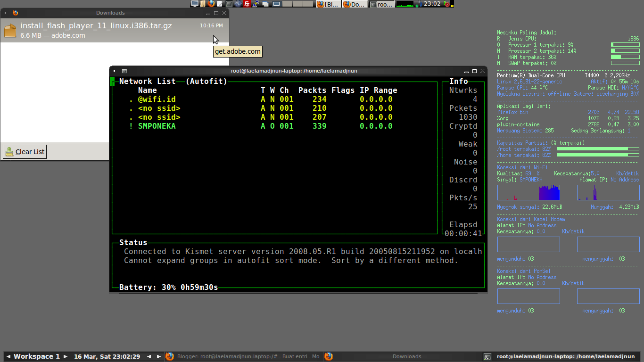Click the terminal icon in the terminal title bar

click(x=124, y=71)
